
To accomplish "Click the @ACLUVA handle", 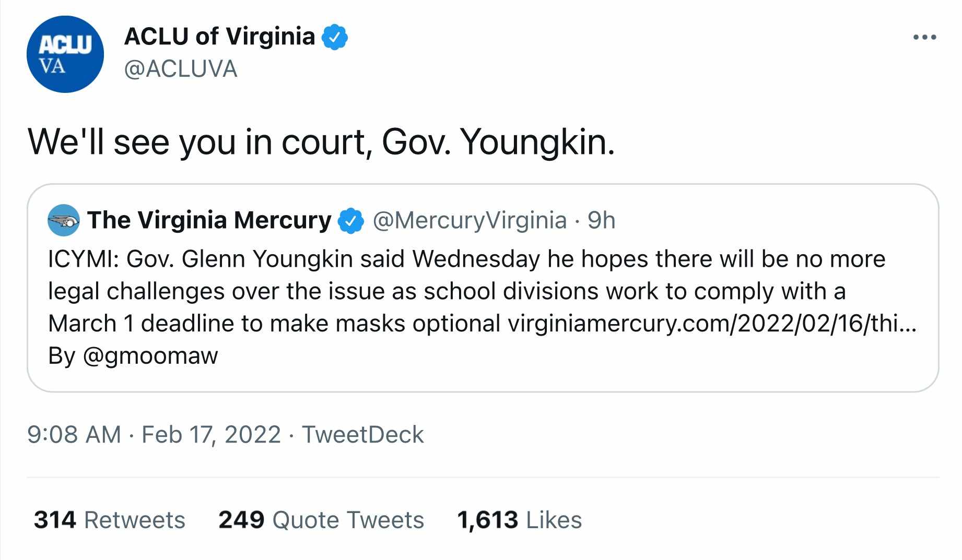I will pyautogui.click(x=181, y=69).
